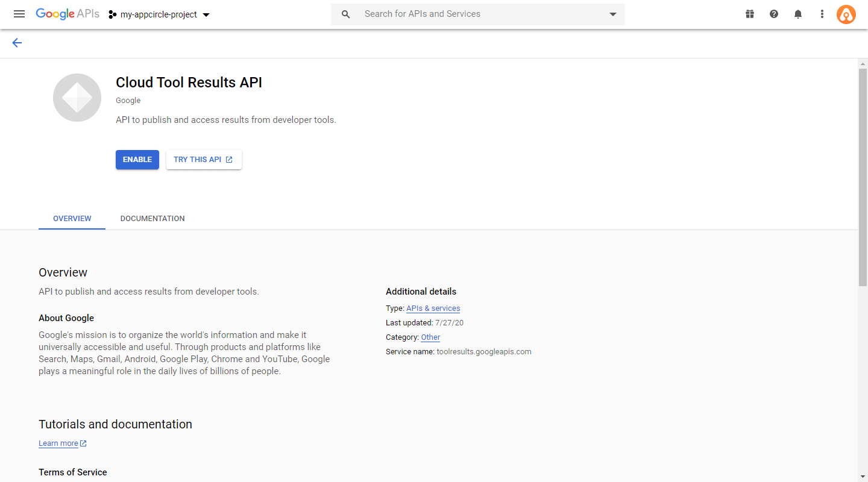Open the APIs & services type link
Viewport: 868px width, 482px height.
point(433,308)
